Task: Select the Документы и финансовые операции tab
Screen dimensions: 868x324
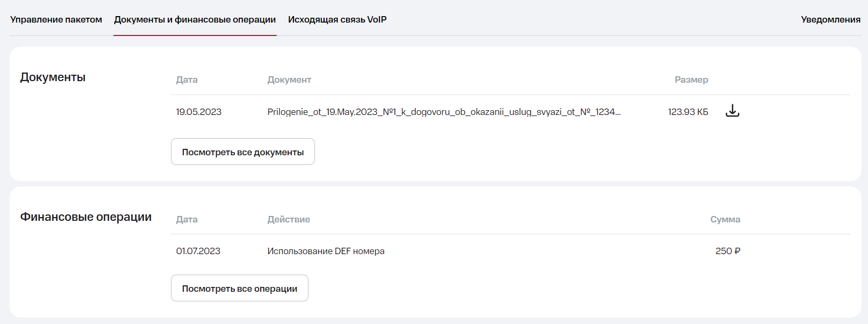Action: coord(195,20)
